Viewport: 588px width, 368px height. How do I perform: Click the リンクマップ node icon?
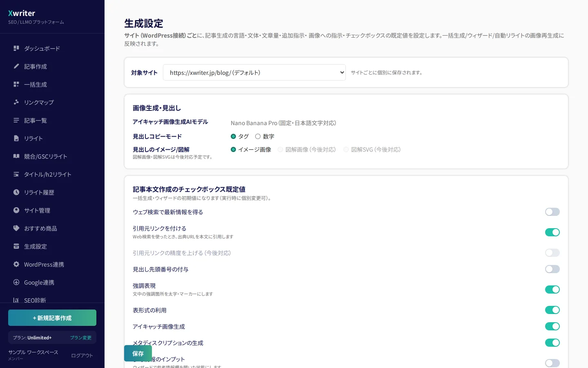pyautogui.click(x=16, y=102)
